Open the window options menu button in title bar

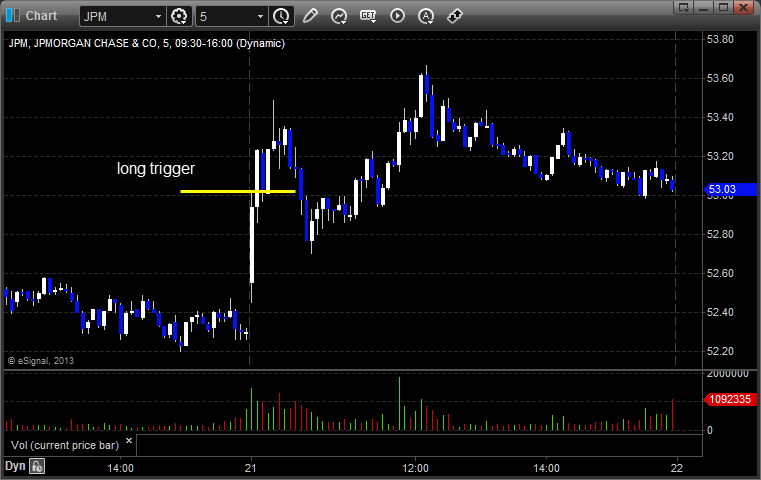[x=684, y=7]
